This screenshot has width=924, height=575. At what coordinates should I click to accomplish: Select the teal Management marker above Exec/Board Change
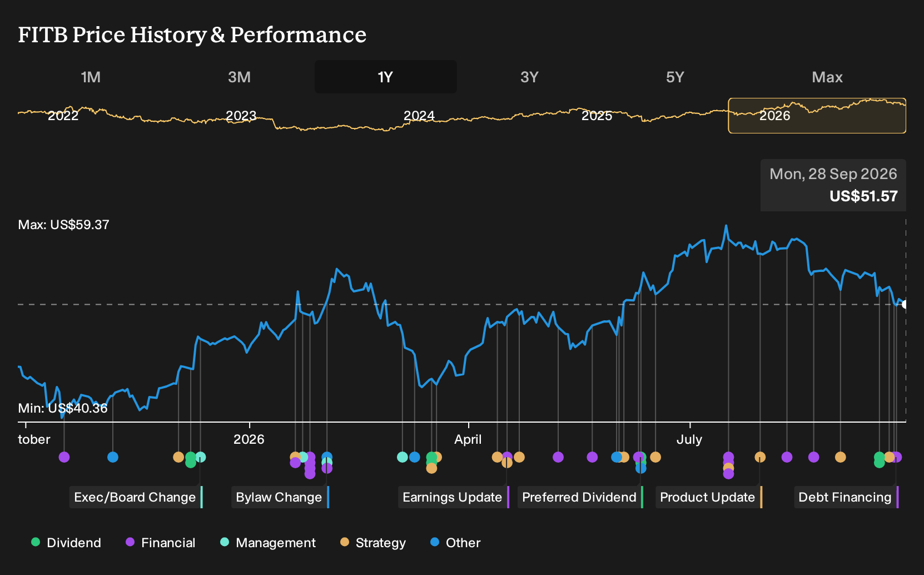[201, 457]
